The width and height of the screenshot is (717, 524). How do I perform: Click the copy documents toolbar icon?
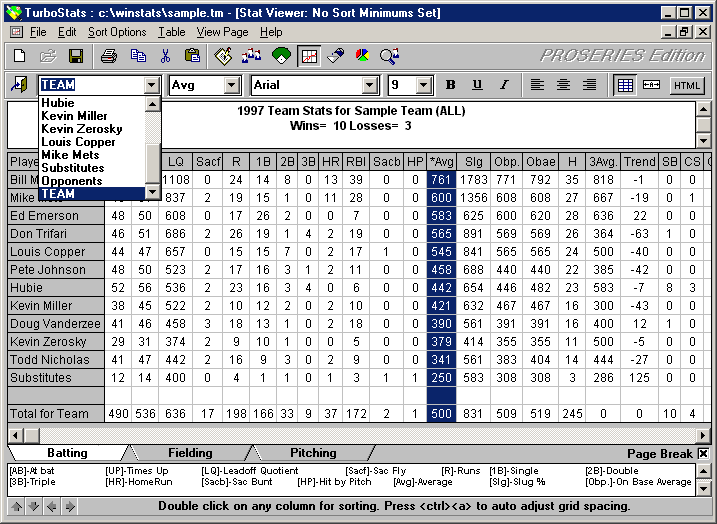click(x=138, y=56)
